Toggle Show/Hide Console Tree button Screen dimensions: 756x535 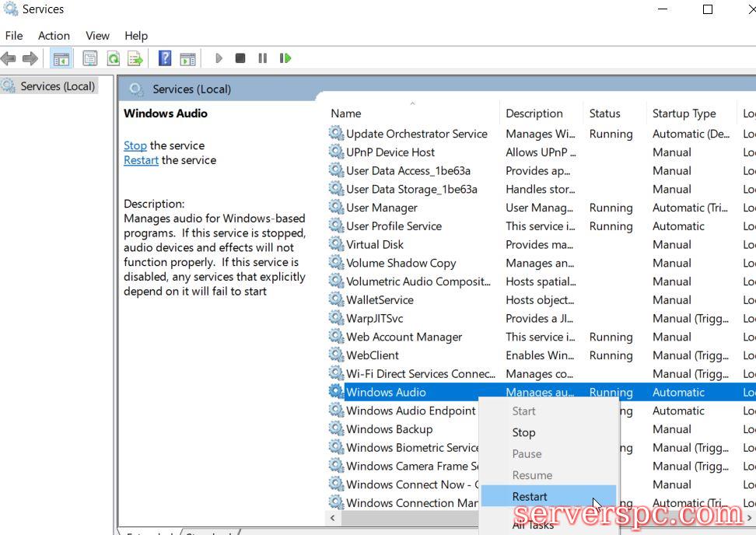pos(61,58)
